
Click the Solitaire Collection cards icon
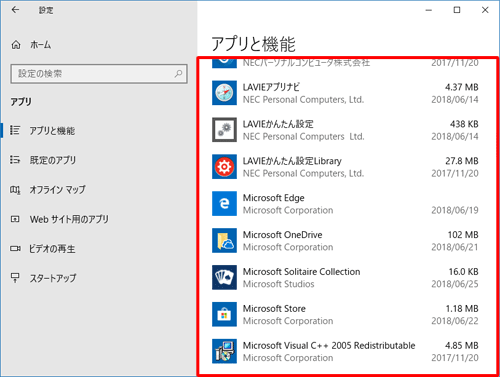(224, 277)
